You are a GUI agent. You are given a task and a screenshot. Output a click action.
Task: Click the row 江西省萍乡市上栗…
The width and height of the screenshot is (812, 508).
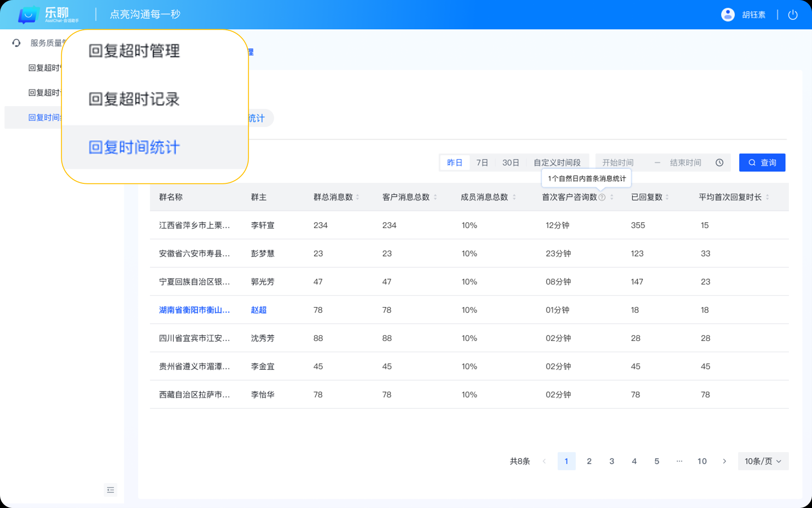point(469,225)
